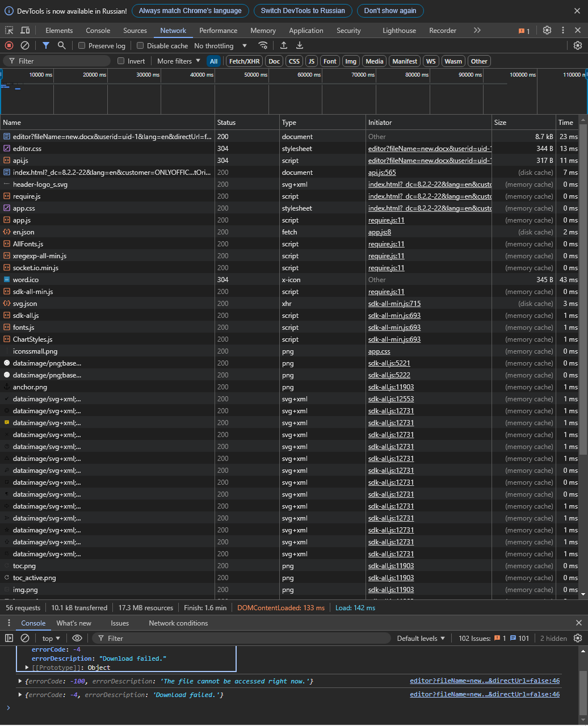Image resolution: width=588 pixels, height=726 pixels.
Task: Click the Don't show again button
Action: tap(390, 11)
